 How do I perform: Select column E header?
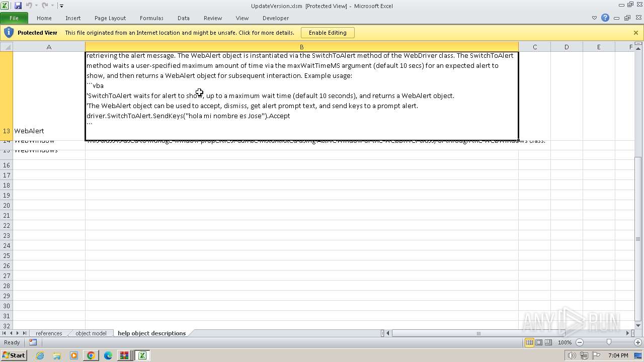coord(599,47)
